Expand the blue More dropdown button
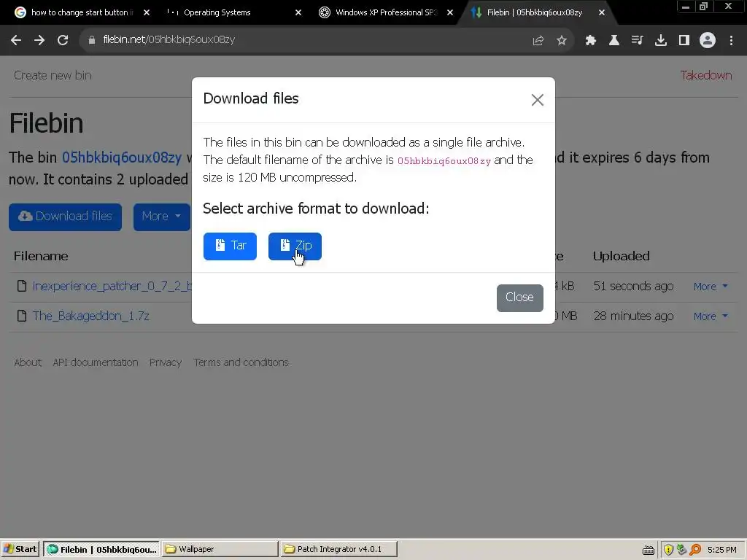 tap(161, 217)
